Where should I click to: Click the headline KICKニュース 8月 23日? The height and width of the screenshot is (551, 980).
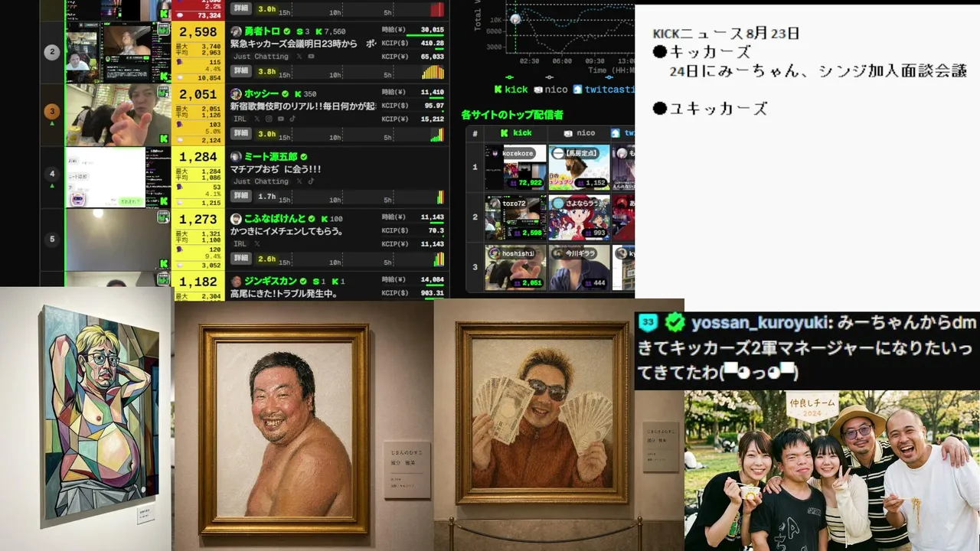point(726,34)
